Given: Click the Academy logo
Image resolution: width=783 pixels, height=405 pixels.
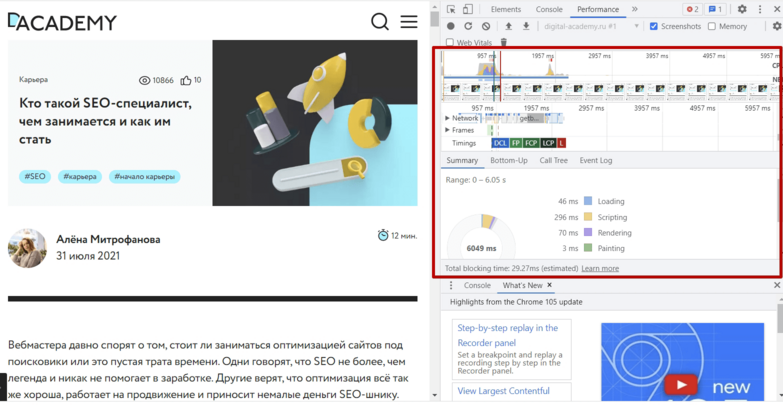Looking at the screenshot, I should [x=62, y=21].
